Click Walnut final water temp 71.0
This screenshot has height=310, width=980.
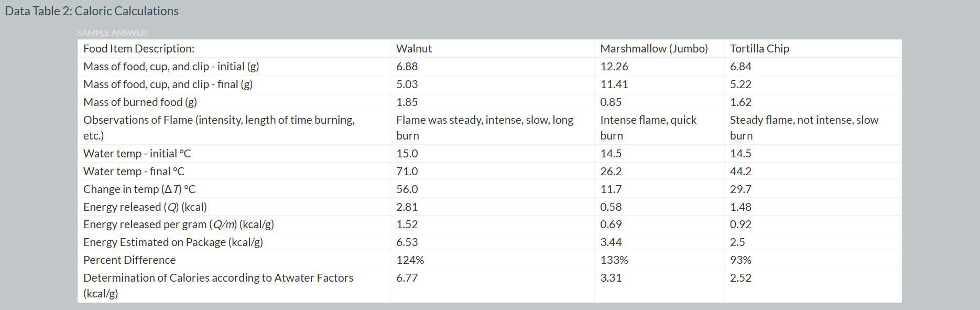point(407,172)
